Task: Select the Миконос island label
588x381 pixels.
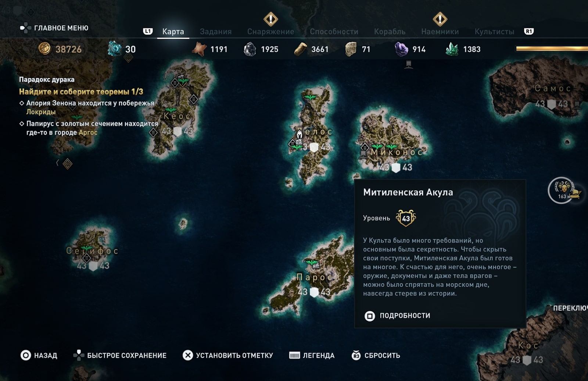Action: pos(397,152)
